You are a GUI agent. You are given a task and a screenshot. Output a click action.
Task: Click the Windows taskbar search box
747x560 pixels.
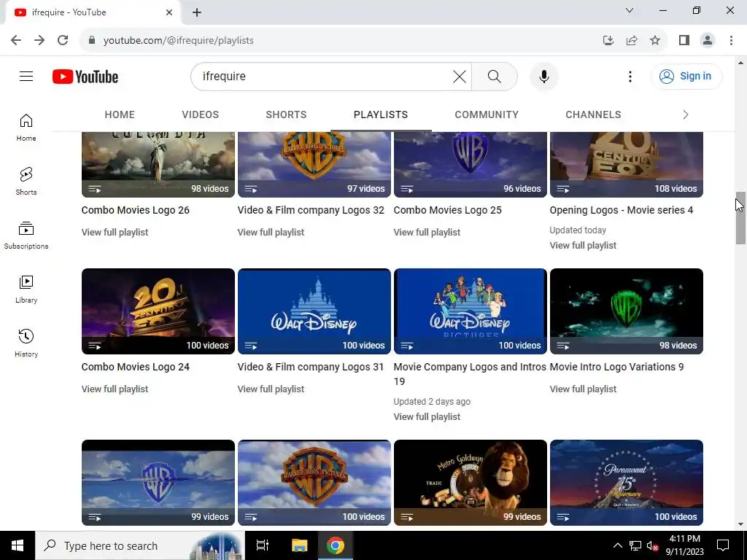coord(139,545)
